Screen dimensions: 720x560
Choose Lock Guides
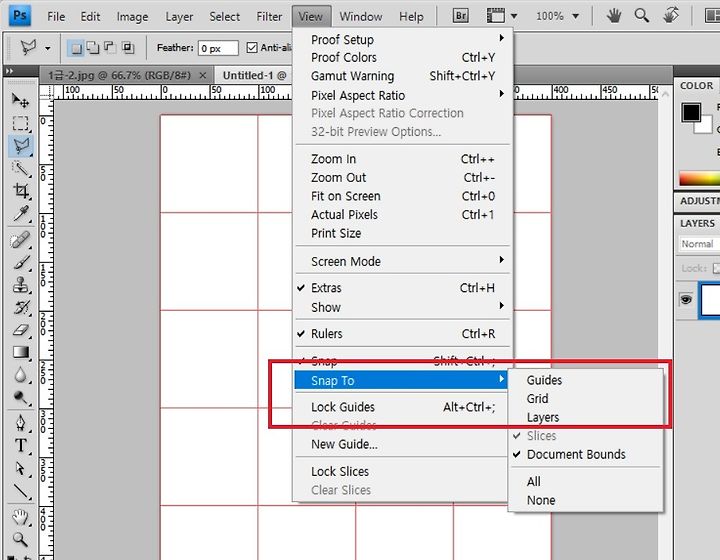tap(402, 407)
